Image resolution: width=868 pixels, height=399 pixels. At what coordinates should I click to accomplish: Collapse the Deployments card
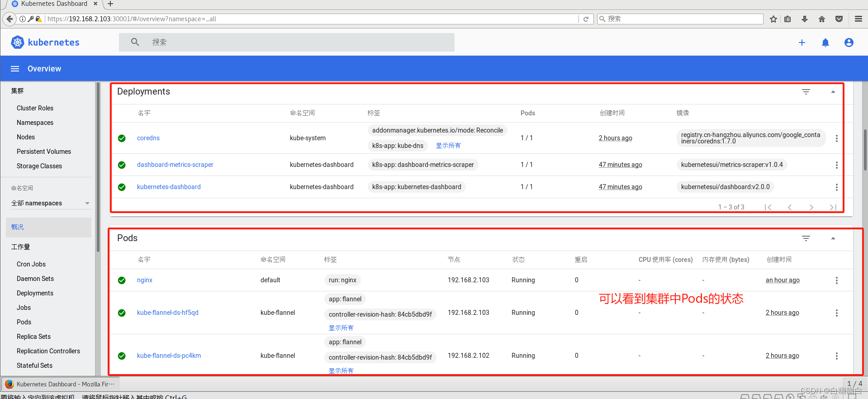pyautogui.click(x=833, y=92)
